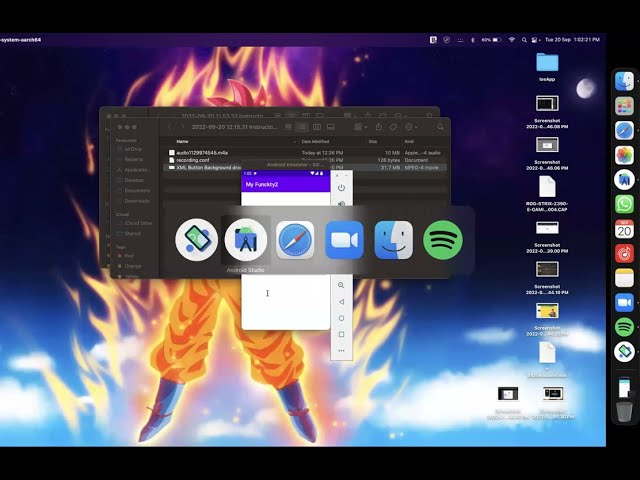Open WhatsApp from the Dock

pyautogui.click(x=624, y=204)
